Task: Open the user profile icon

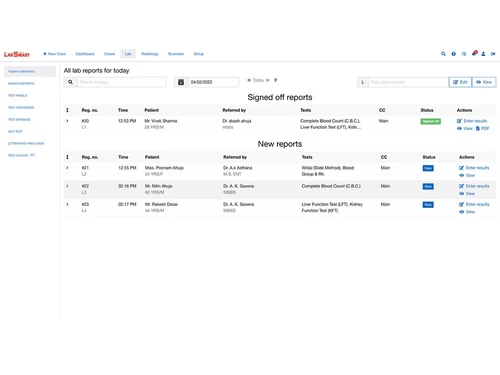Action: point(483,54)
